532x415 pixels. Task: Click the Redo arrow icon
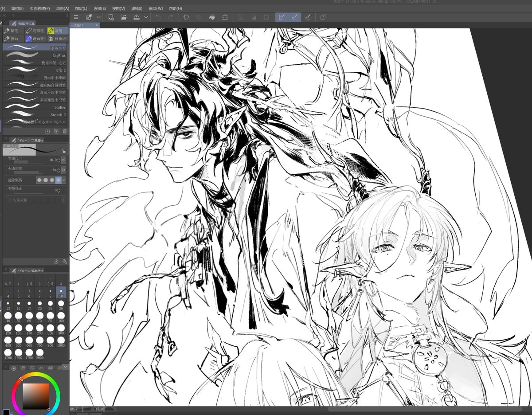tap(171, 17)
